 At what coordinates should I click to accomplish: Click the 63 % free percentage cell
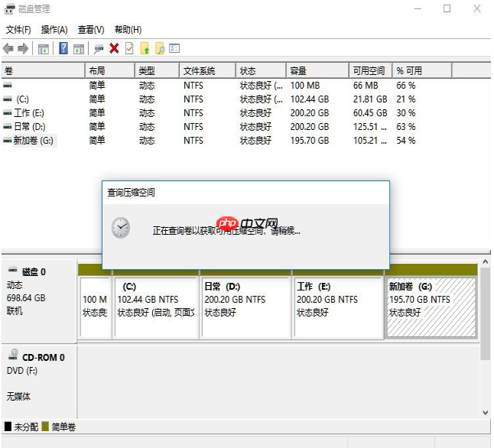(x=406, y=127)
